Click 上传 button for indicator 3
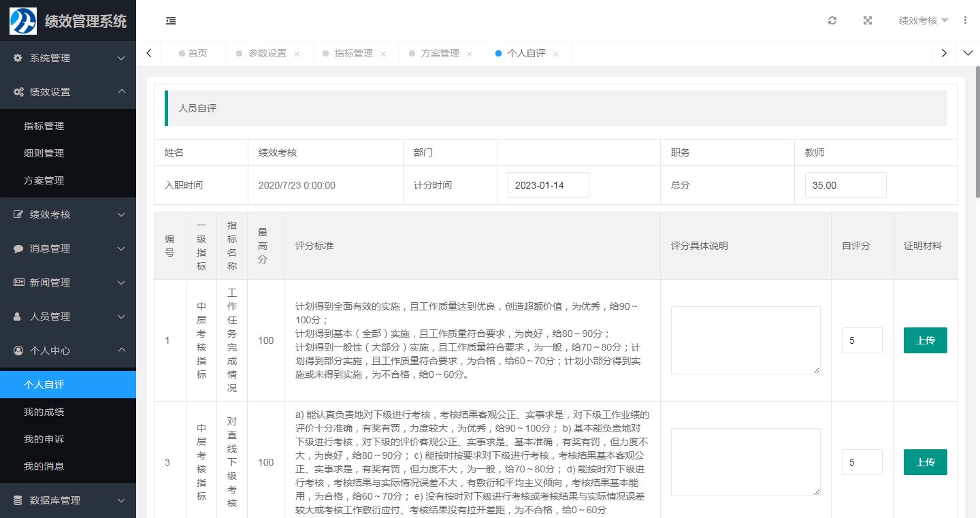Image resolution: width=980 pixels, height=518 pixels. 925,462
